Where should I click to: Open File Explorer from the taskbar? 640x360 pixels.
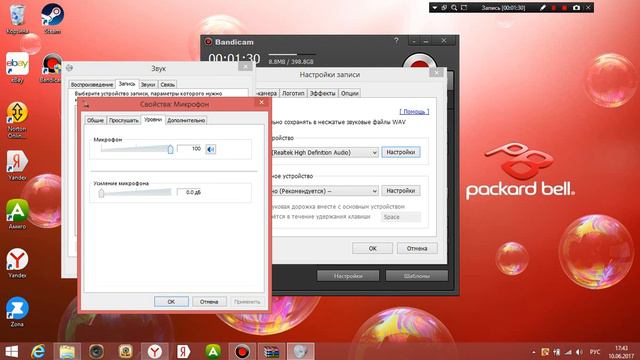[x=67, y=352]
